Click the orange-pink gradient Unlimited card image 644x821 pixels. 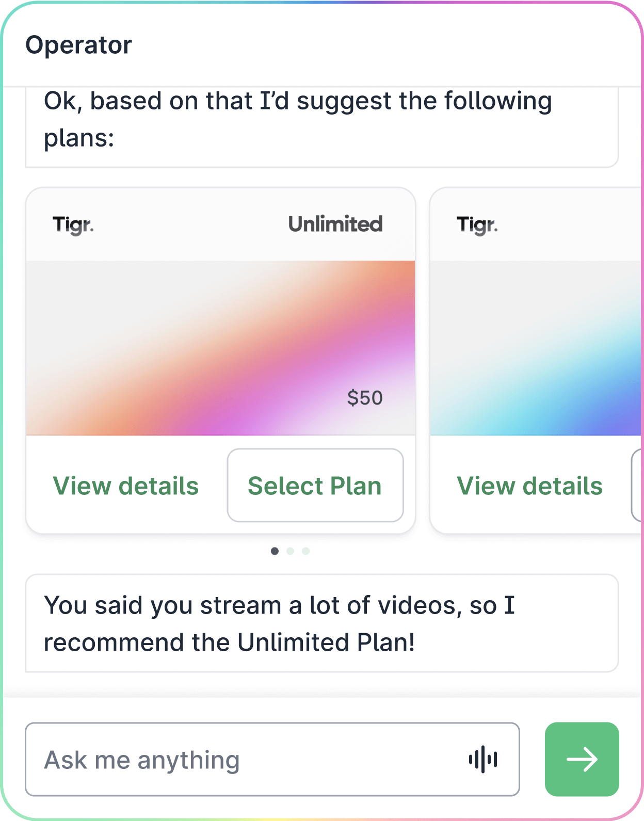220,348
